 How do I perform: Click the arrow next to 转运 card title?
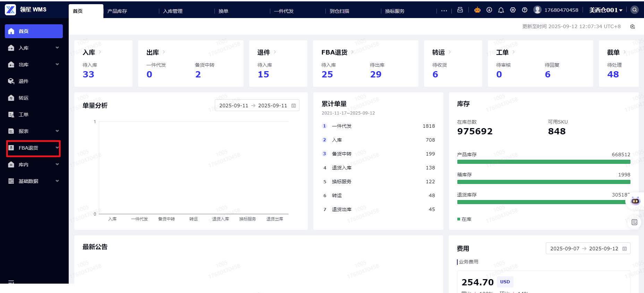[450, 52]
